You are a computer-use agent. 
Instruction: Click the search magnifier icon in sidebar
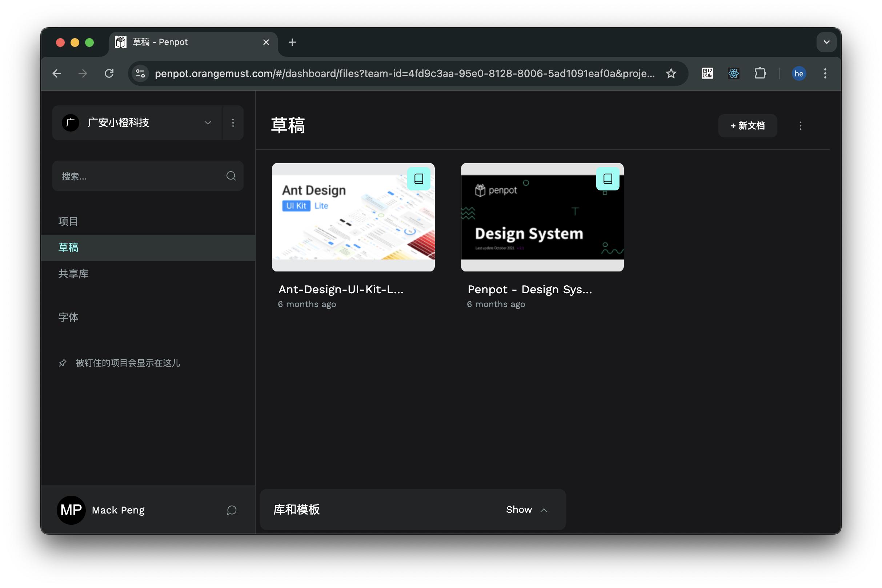pos(231,176)
